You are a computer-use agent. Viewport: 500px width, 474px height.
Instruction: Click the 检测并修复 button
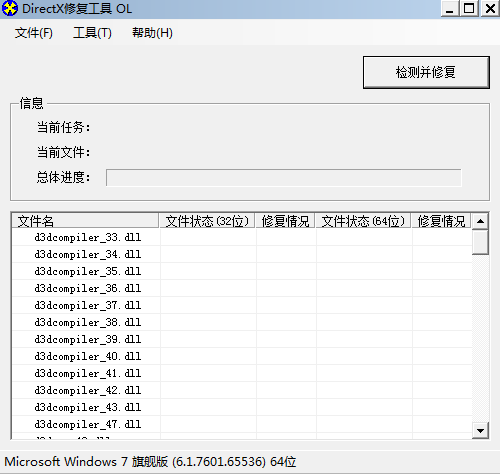426,72
